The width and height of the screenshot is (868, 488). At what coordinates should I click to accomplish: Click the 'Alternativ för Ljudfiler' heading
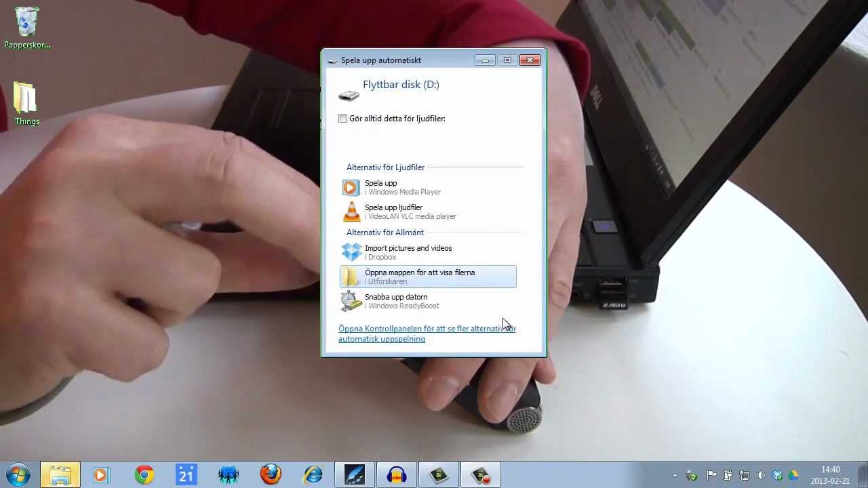pos(385,167)
